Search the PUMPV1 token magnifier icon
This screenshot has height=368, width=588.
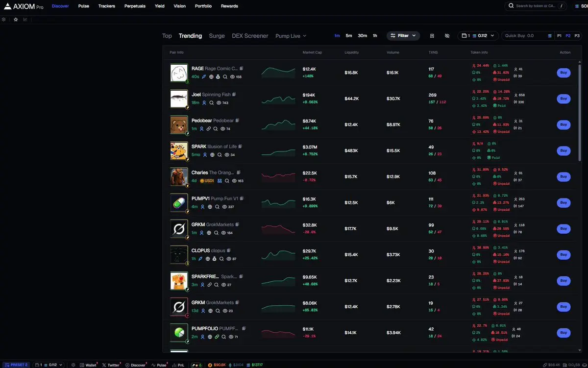pyautogui.click(x=217, y=207)
